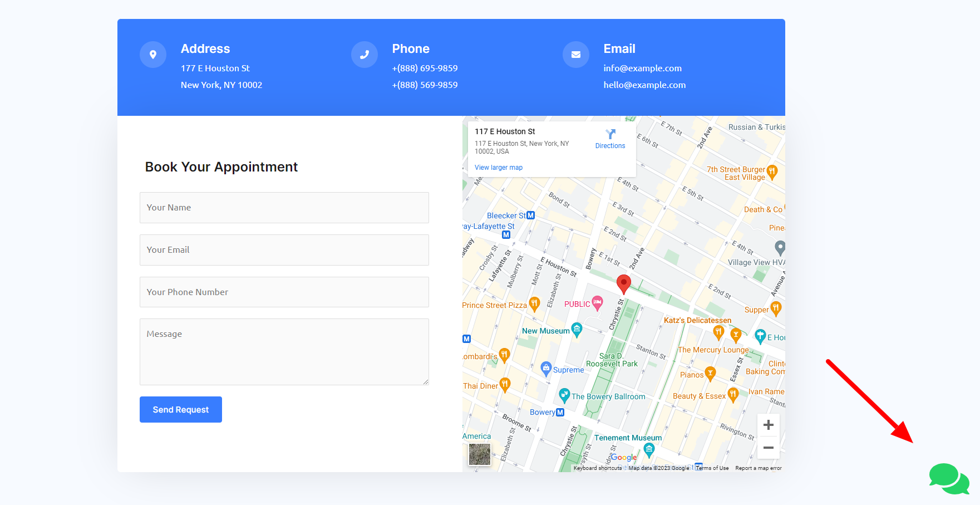Click the red location marker on map
The image size is (980, 505).
(624, 284)
